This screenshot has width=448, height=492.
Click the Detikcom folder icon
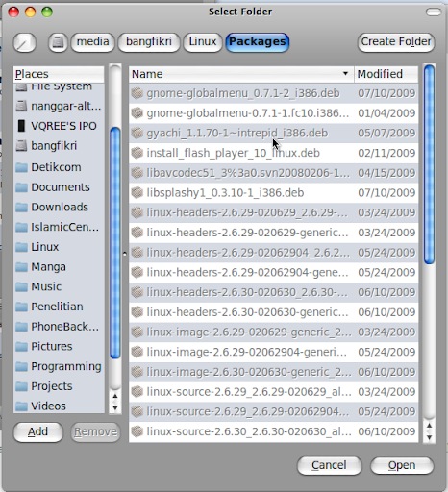[x=21, y=167]
